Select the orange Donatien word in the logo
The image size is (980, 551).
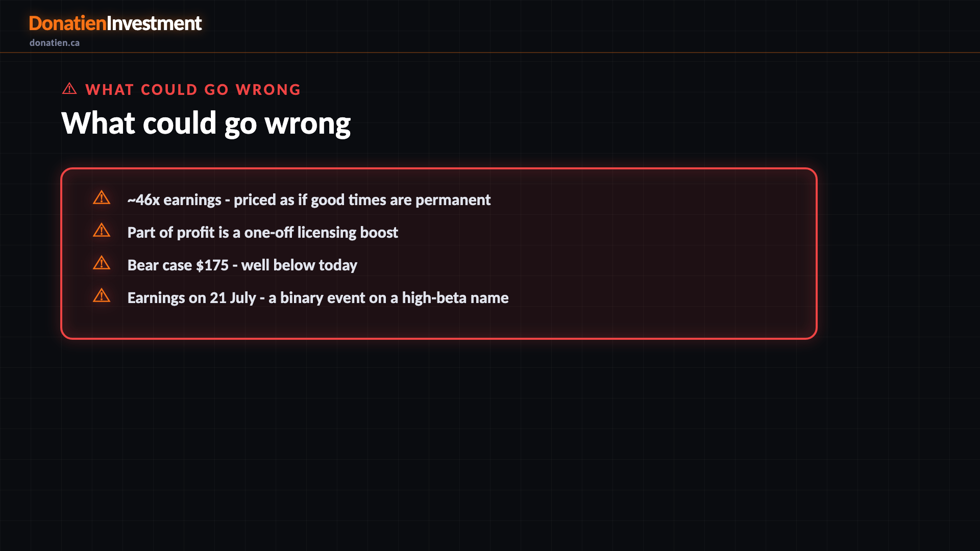coord(67,23)
